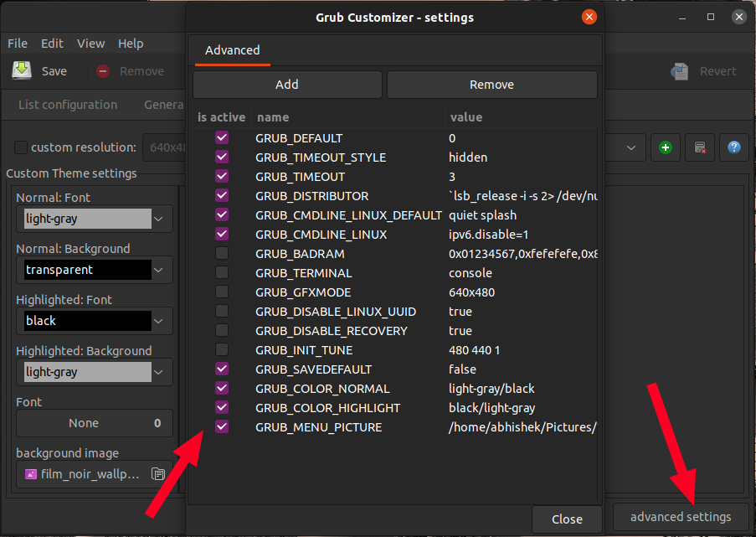Click the Font None chooser button
This screenshot has width=756, height=537.
(x=95, y=423)
